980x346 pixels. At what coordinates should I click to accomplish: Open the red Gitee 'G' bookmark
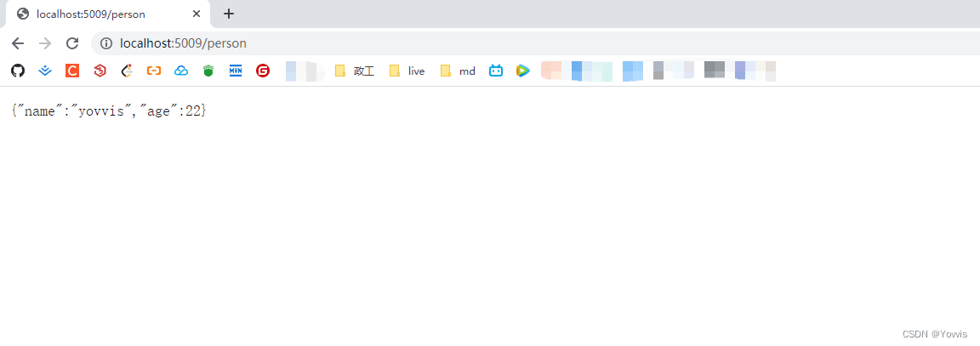point(263,71)
